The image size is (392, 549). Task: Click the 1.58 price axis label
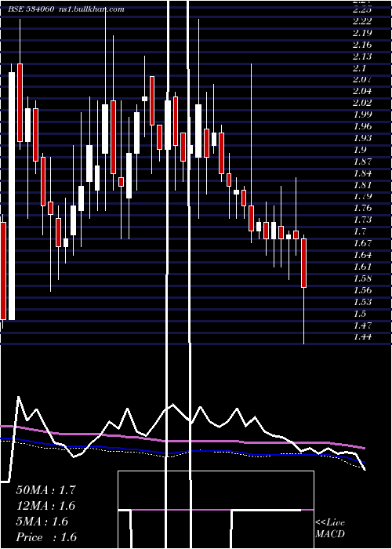tap(362, 278)
